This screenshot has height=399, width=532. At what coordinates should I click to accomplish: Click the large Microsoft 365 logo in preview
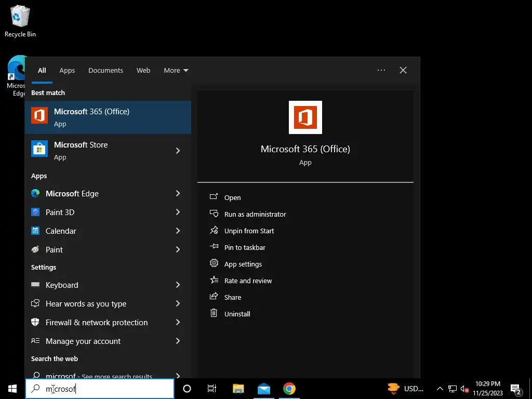point(305,117)
